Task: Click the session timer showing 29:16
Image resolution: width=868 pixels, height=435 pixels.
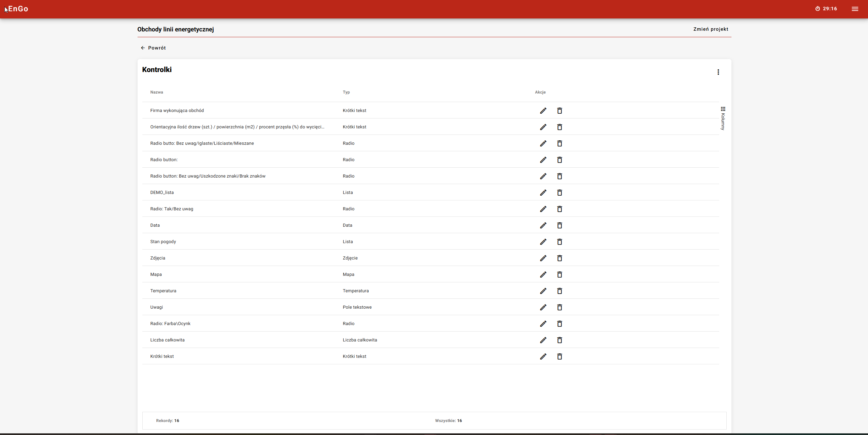Action: point(826,9)
